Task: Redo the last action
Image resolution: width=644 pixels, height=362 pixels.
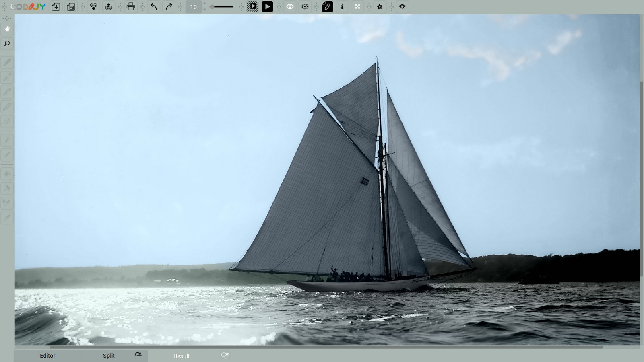Action: coord(169,7)
